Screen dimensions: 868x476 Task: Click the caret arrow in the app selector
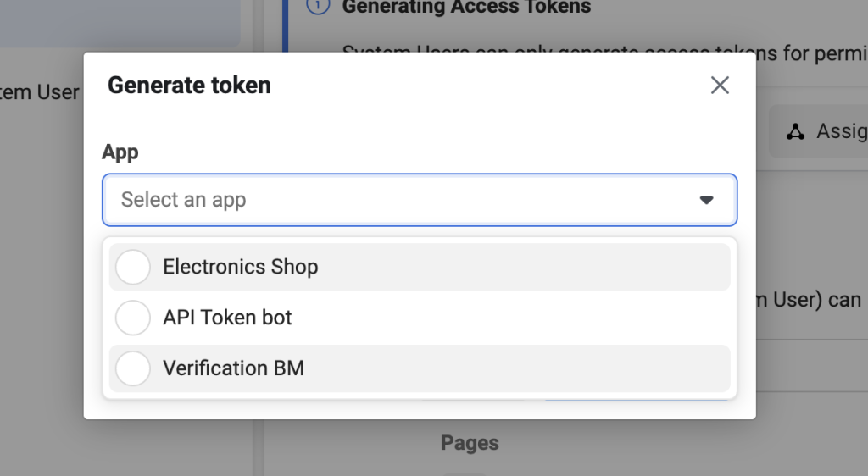pyautogui.click(x=706, y=200)
